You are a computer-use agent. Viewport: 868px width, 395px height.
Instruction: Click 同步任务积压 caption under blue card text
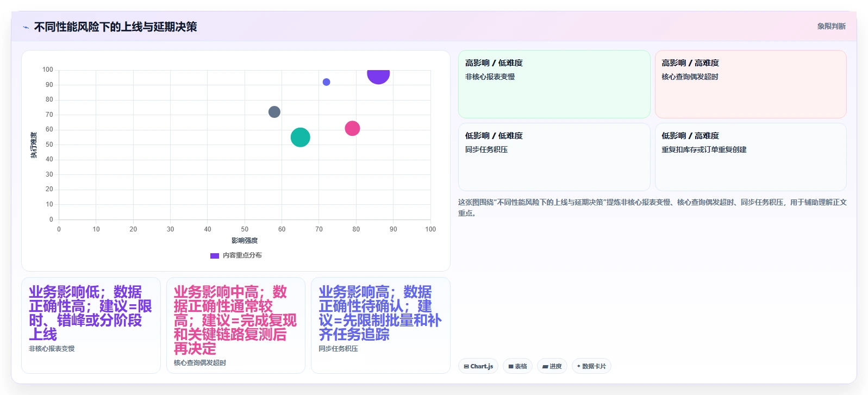[338, 349]
